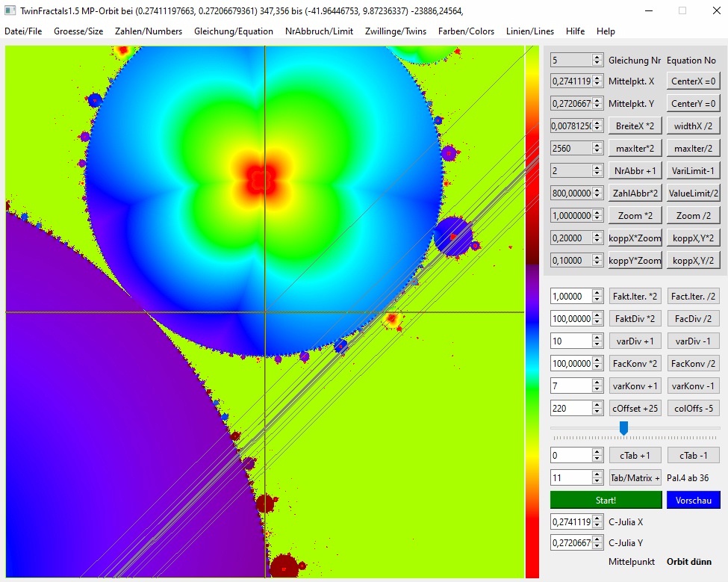The height and width of the screenshot is (582, 728).
Task: Click the cTab -1 button
Action: [693, 455]
